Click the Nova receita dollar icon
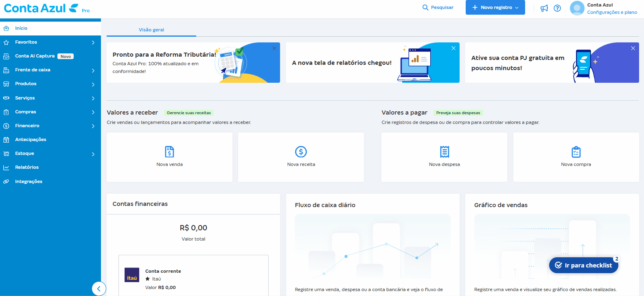 click(x=301, y=152)
